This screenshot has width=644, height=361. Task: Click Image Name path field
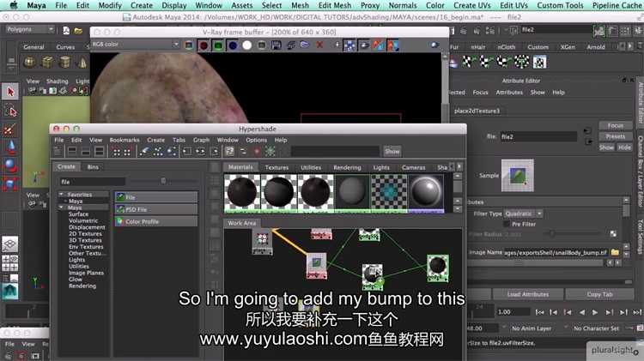point(556,253)
